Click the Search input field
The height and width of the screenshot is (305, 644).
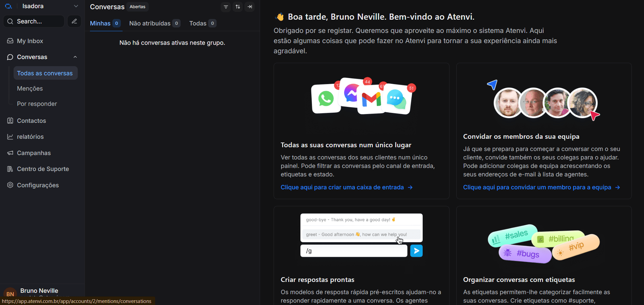coord(34,21)
